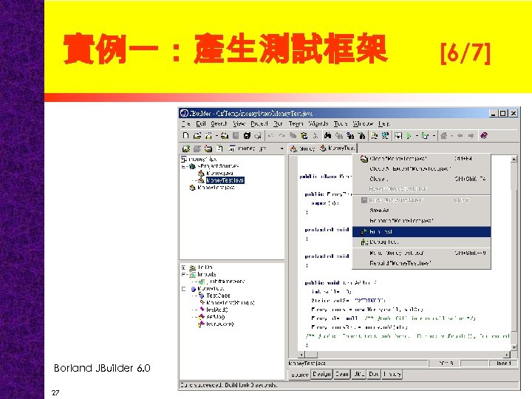Click the Copy toolbar icon
Screen dimensions: 532x399
[x=293, y=136]
